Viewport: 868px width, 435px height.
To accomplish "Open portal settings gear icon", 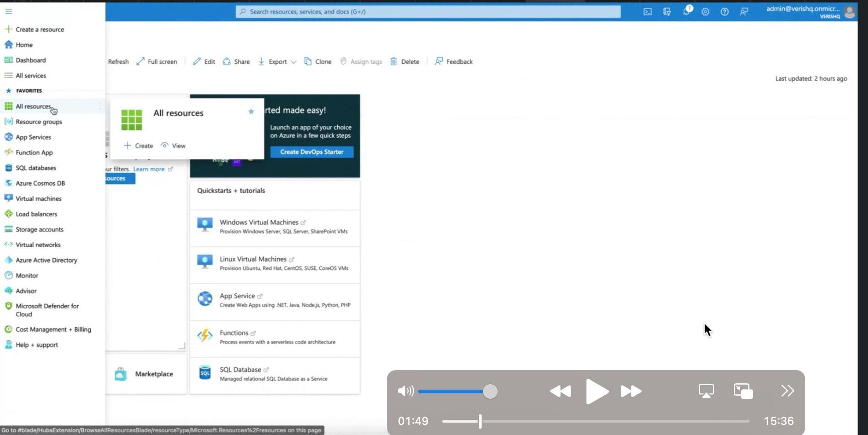I will 705,12.
